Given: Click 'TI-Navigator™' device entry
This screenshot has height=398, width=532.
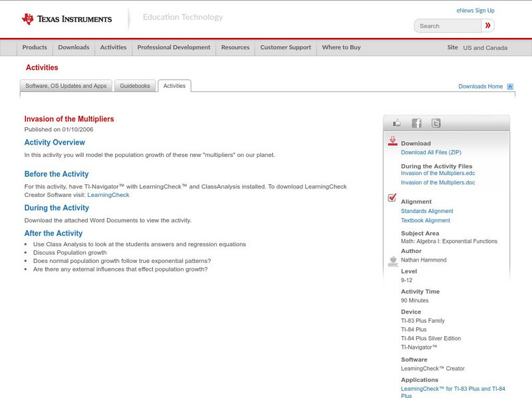Looking at the screenshot, I should tap(419, 347).
